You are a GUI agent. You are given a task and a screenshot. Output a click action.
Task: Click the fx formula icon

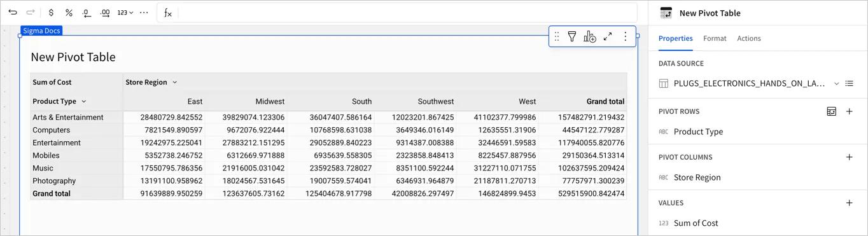(168, 13)
